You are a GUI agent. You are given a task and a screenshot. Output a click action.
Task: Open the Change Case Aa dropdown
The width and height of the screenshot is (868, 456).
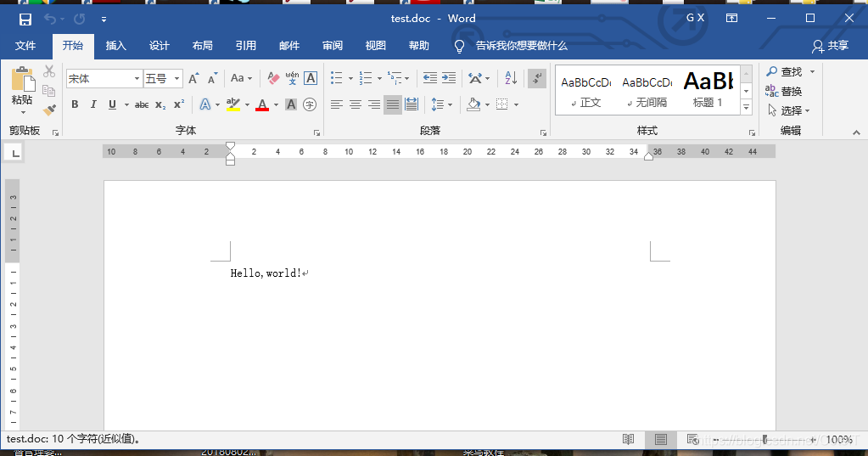pyautogui.click(x=241, y=78)
